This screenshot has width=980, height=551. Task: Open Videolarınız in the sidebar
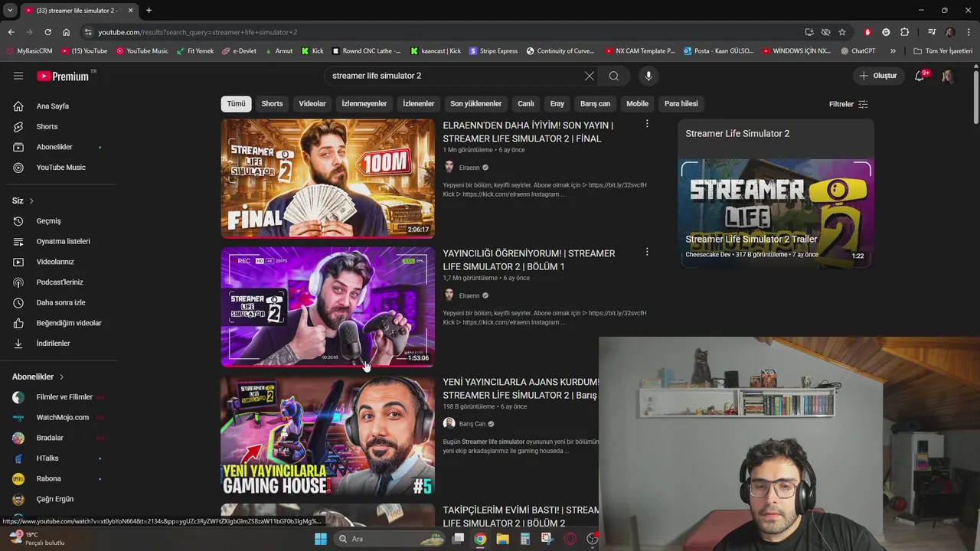click(x=55, y=262)
